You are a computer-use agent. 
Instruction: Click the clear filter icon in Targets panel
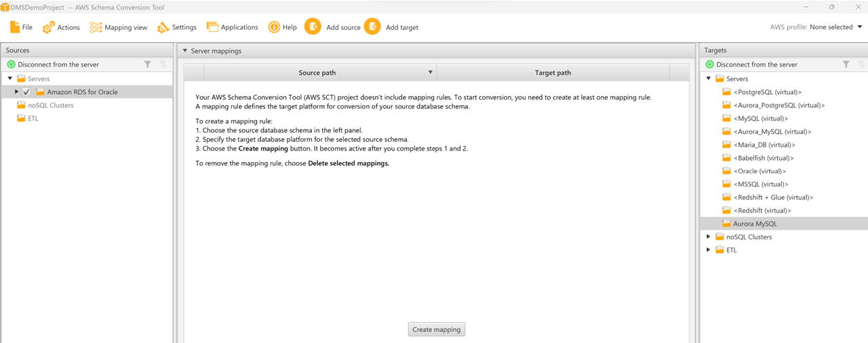tap(861, 64)
